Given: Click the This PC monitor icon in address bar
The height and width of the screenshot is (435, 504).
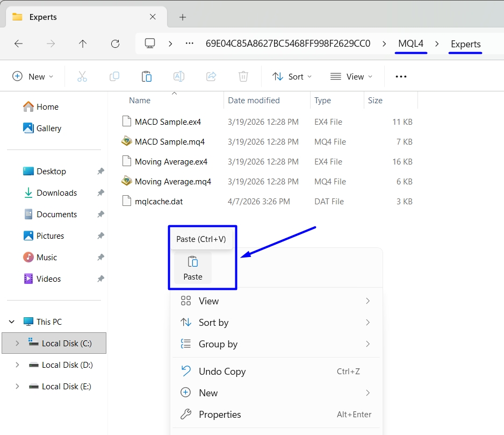Looking at the screenshot, I should click(150, 44).
